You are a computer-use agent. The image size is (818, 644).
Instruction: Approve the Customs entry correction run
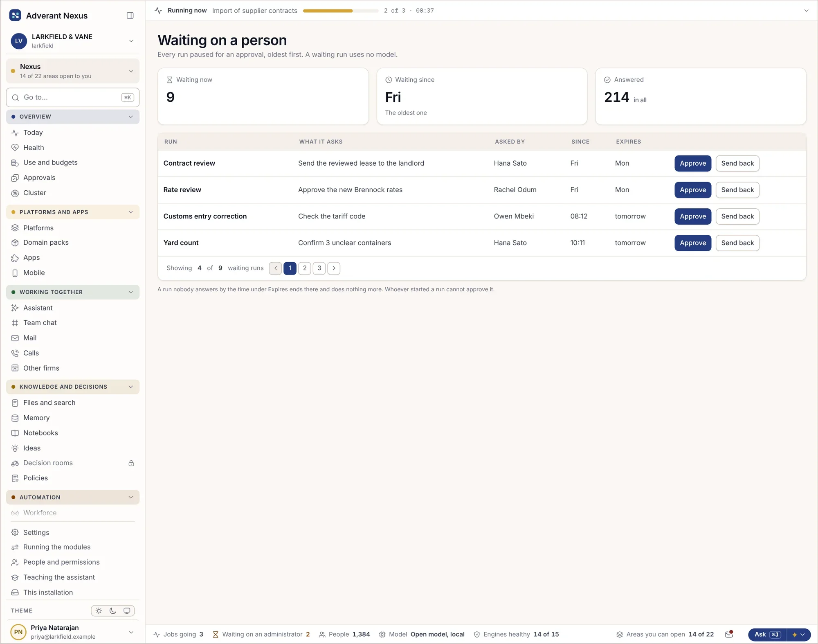click(x=693, y=216)
